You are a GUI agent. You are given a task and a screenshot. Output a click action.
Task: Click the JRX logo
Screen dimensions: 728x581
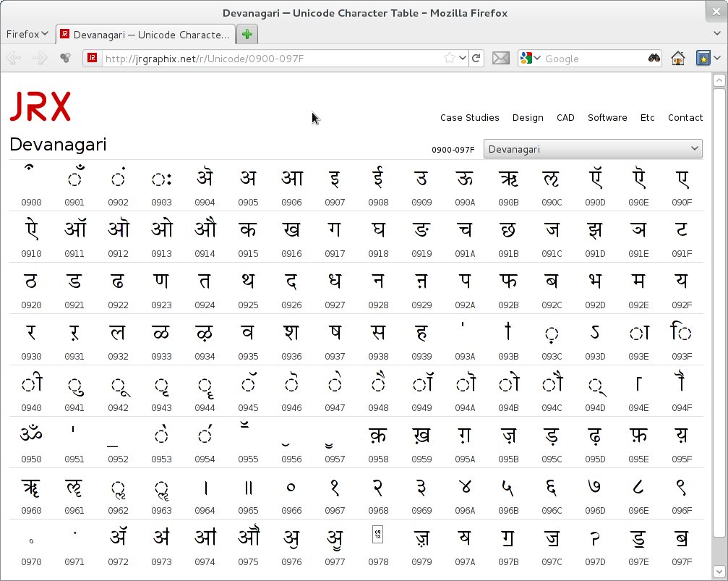40,106
